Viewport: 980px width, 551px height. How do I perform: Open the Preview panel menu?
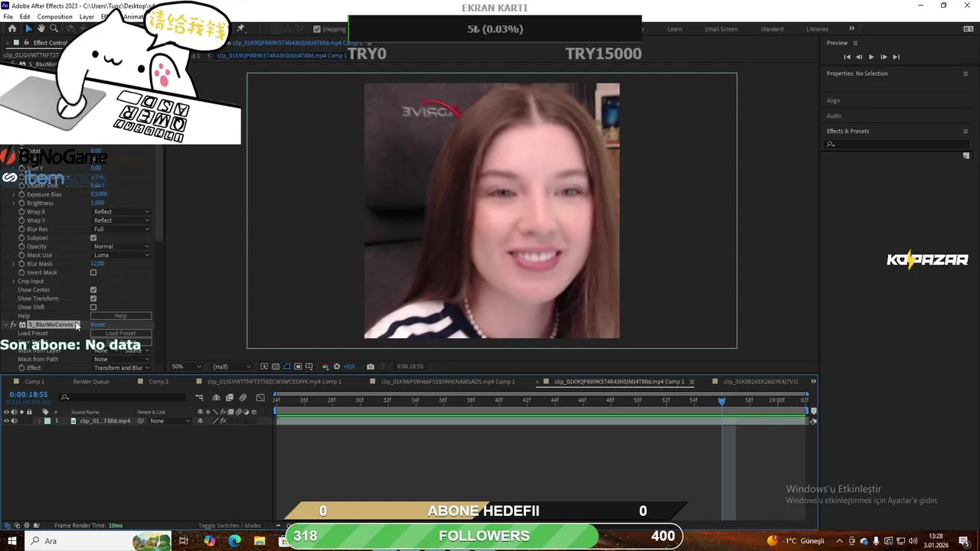(x=855, y=43)
